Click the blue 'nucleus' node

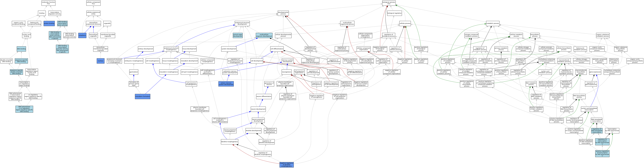point(101,61)
